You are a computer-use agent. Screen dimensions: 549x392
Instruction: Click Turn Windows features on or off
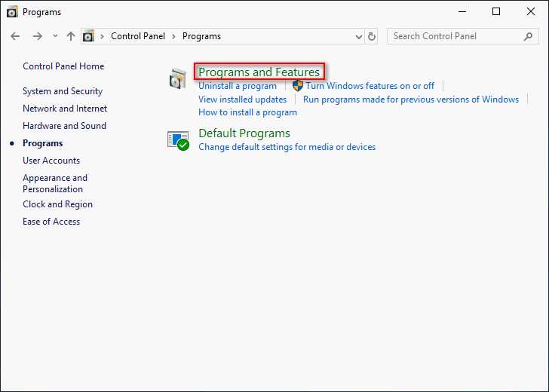coord(370,86)
